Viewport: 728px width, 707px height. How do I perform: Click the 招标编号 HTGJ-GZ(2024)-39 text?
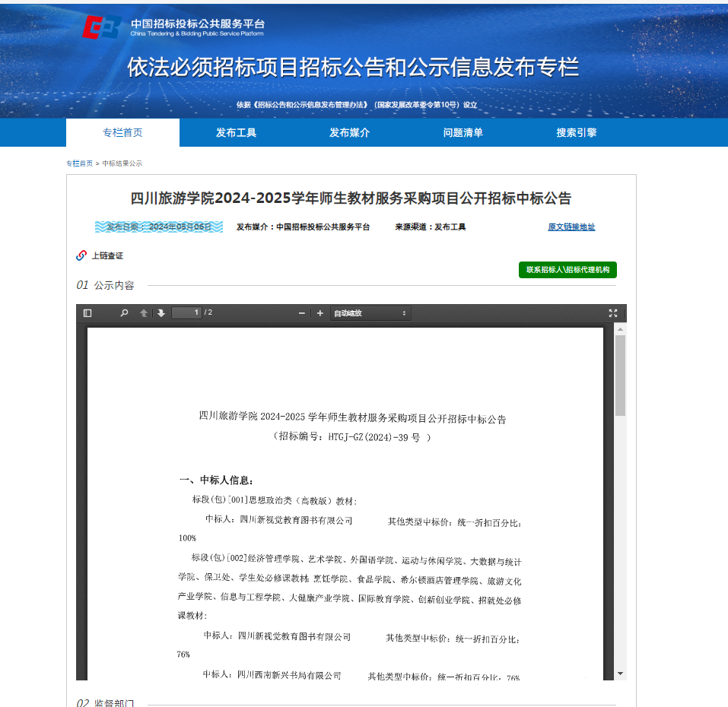[x=351, y=437]
